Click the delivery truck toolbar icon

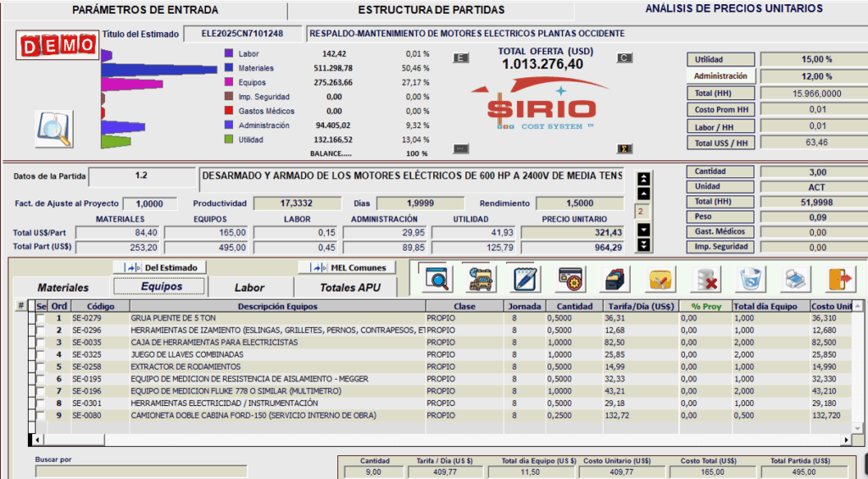coord(481,278)
